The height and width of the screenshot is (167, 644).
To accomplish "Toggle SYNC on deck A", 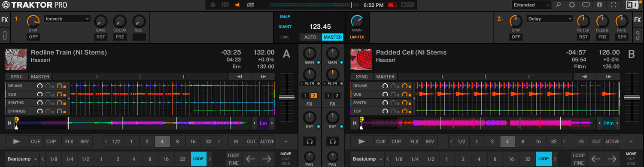I will pyautogui.click(x=17, y=77).
